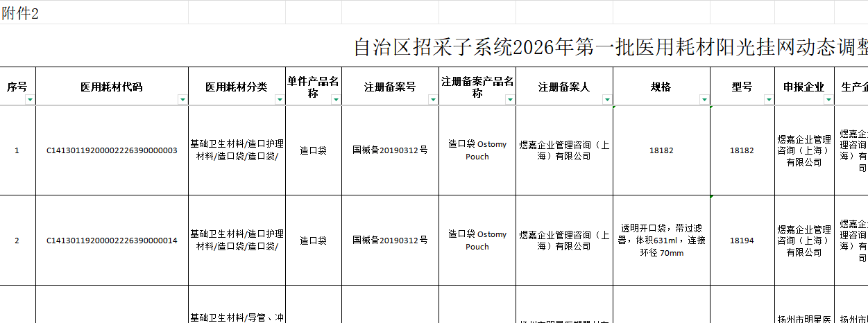Expand the 医用耗材分类 filter dropdown
The width and height of the screenshot is (868, 323).
point(280,100)
